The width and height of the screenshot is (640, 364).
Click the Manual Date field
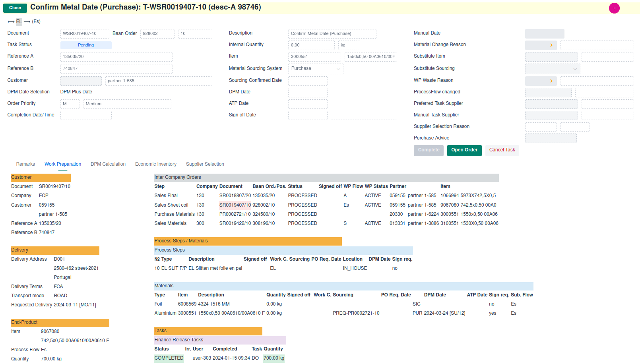pyautogui.click(x=545, y=34)
